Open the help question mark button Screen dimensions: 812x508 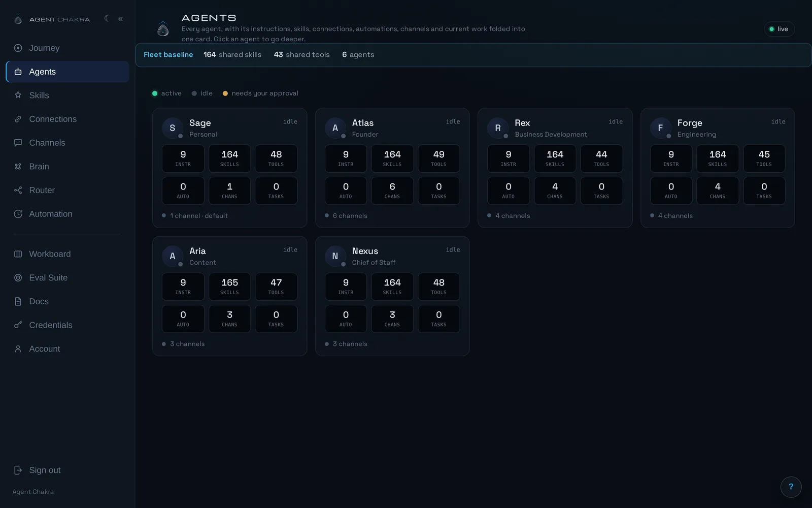pos(791,487)
